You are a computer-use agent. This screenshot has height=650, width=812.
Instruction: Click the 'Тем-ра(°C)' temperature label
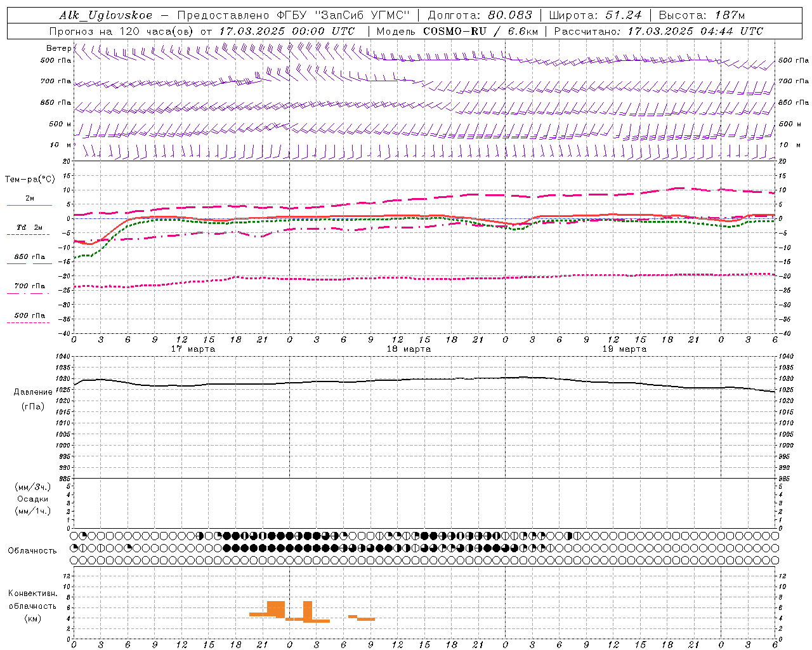(x=30, y=180)
